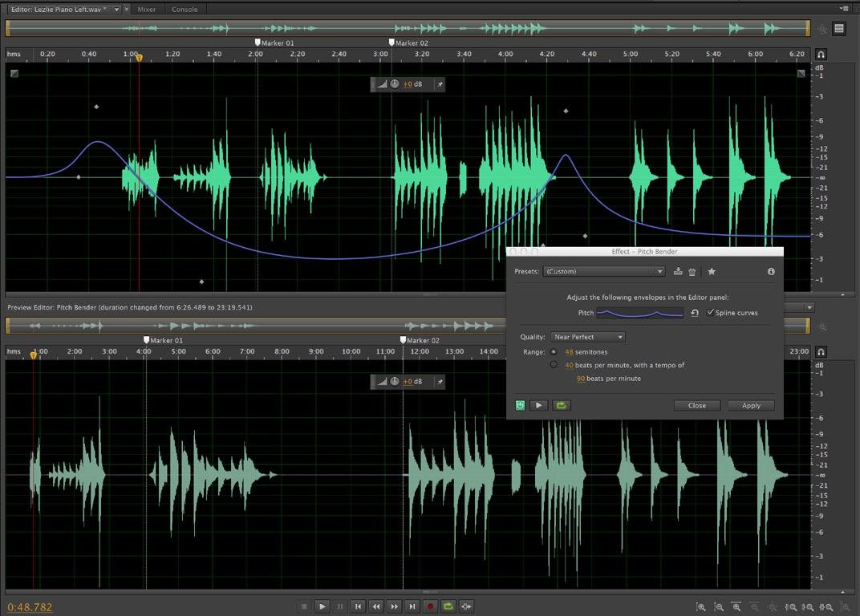Screen dimensions: 860x616
Task: Toggle the effect power state button
Action: 521,405
